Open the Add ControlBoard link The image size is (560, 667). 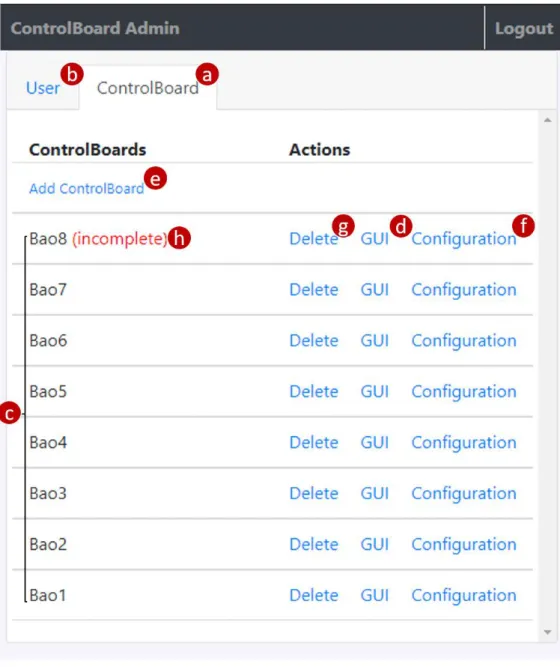(x=86, y=188)
